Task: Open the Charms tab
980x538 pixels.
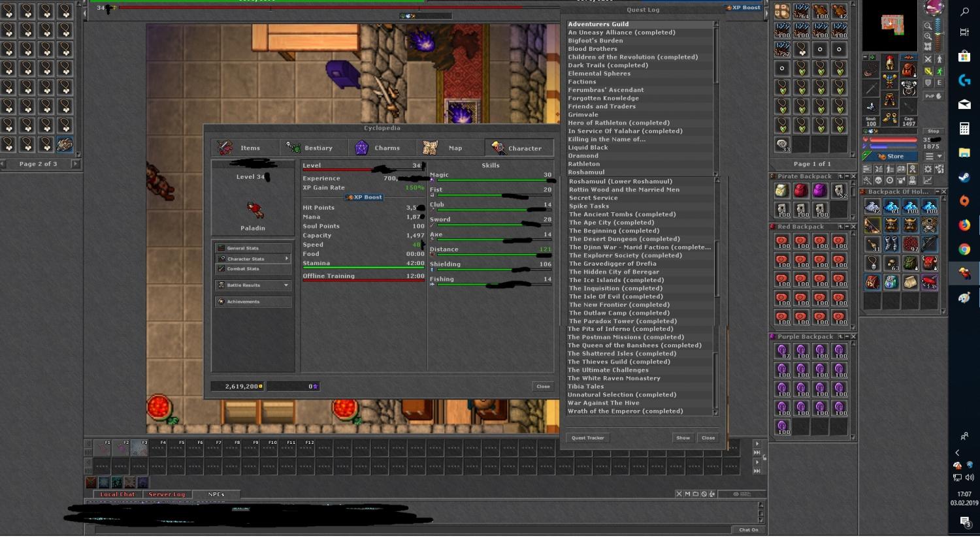Action: tap(382, 148)
